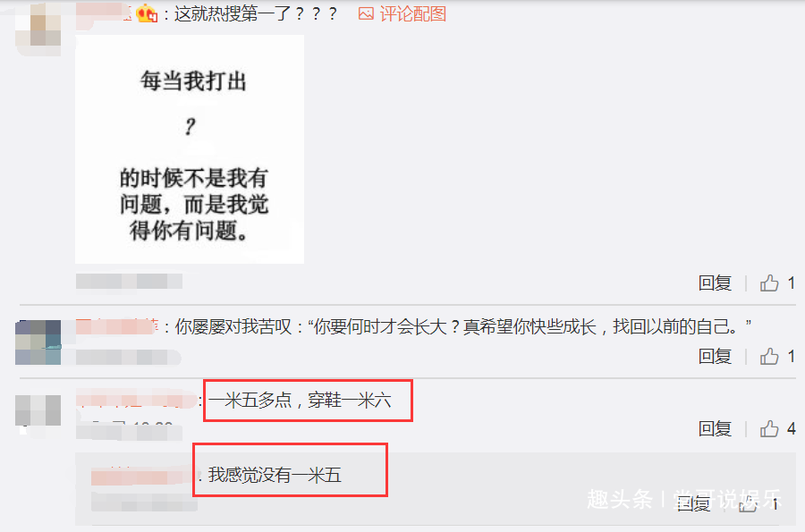Viewport: 805px width, 532px height.
Task: Click 回复 on 我感觉没有一米五 reply
Action: pos(693,503)
